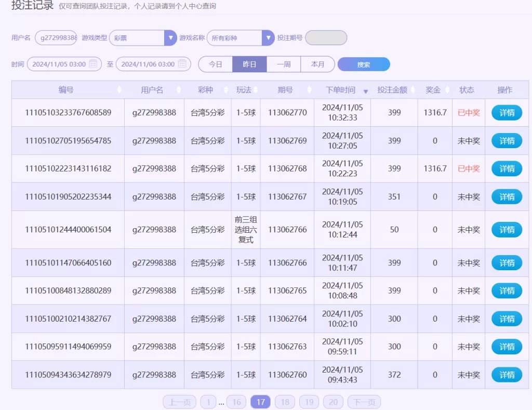Open the 彩票 game type combo box

click(143, 37)
